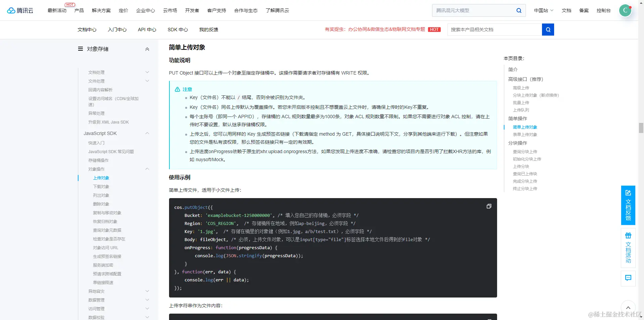Click the hamburger menu icon beside 对象存储

click(80, 49)
